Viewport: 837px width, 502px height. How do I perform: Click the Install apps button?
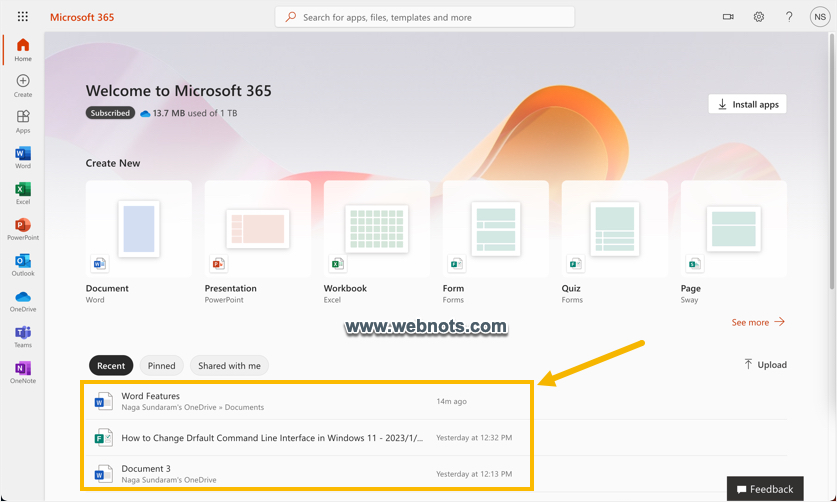click(x=747, y=104)
